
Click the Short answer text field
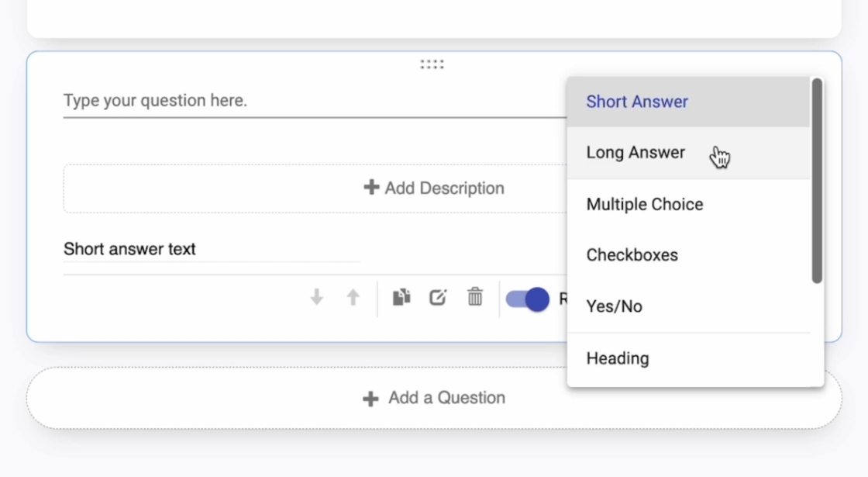pos(211,249)
